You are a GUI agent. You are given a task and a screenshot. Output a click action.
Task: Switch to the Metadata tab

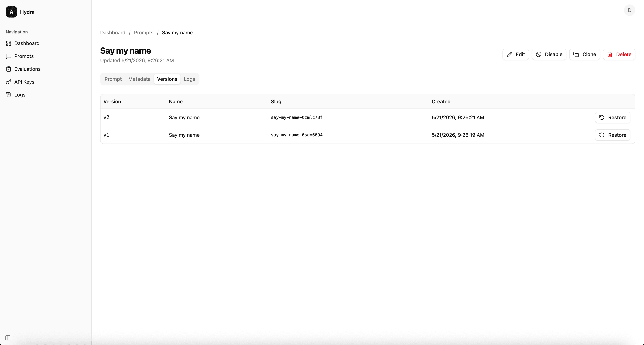[139, 79]
